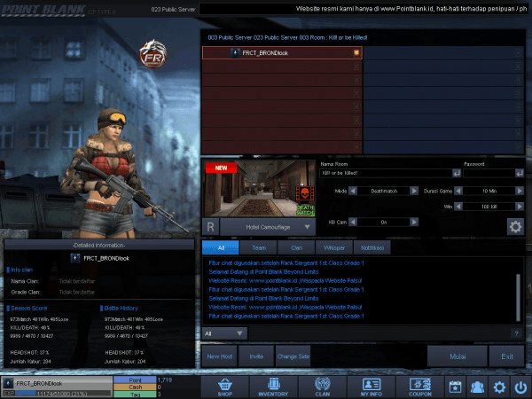Click the Invite button
The height and width of the screenshot is (399, 532).
(256, 356)
